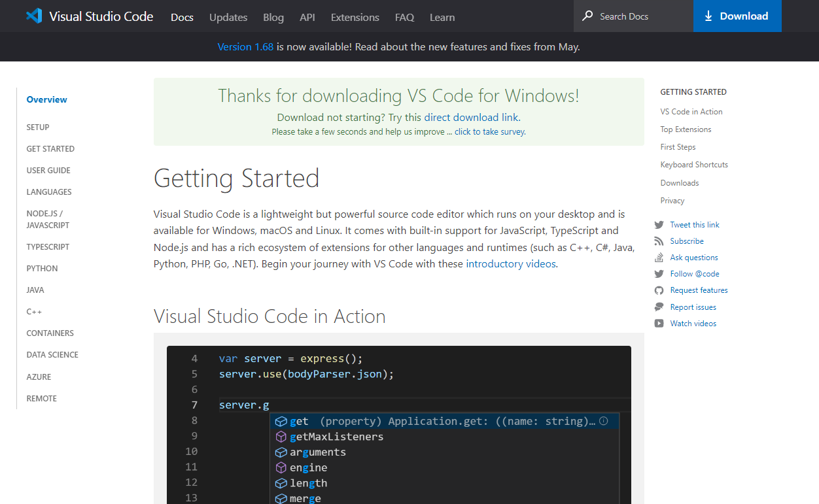Viewport: 819px width, 504px height.
Task: Click the Subscribe link
Action: [x=687, y=241]
